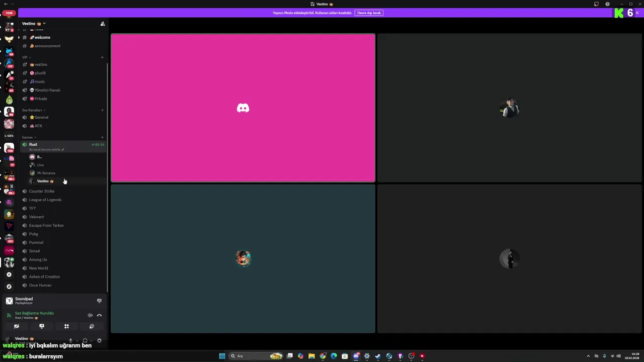Join the Counter Strike voice channel
The width and height of the screenshot is (644, 362).
[x=63, y=191]
